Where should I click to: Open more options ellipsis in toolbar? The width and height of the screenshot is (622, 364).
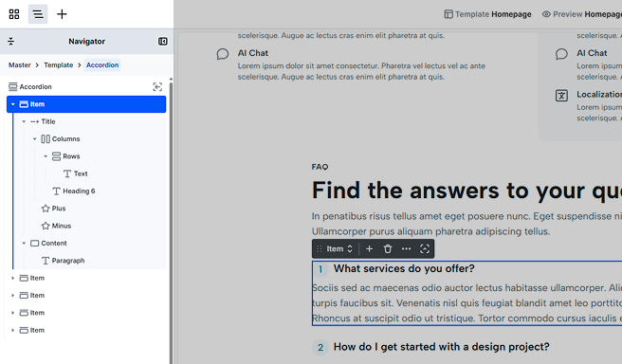tap(406, 249)
